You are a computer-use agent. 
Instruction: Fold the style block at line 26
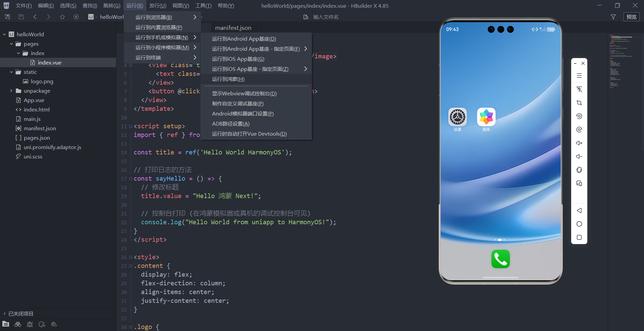pos(131,257)
